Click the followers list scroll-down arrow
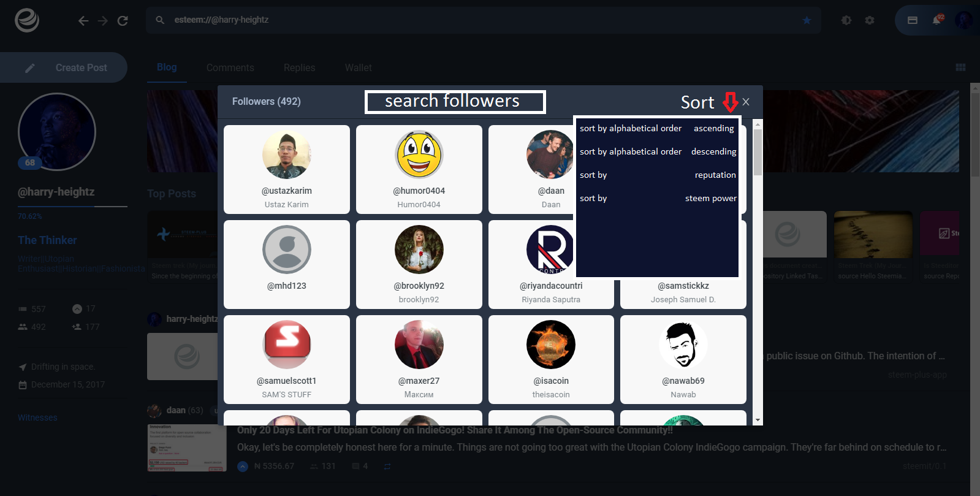The image size is (980, 496). pyautogui.click(x=758, y=421)
